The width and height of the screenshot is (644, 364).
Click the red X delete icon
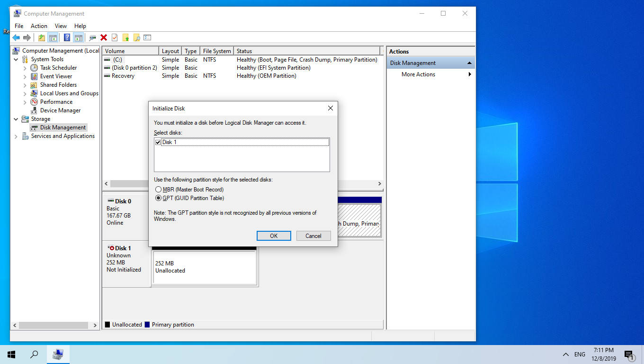coord(104,37)
